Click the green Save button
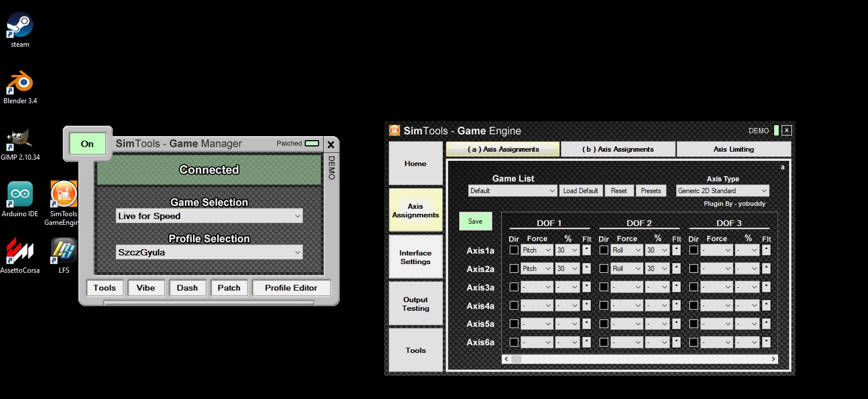The image size is (868, 399). pyautogui.click(x=475, y=221)
